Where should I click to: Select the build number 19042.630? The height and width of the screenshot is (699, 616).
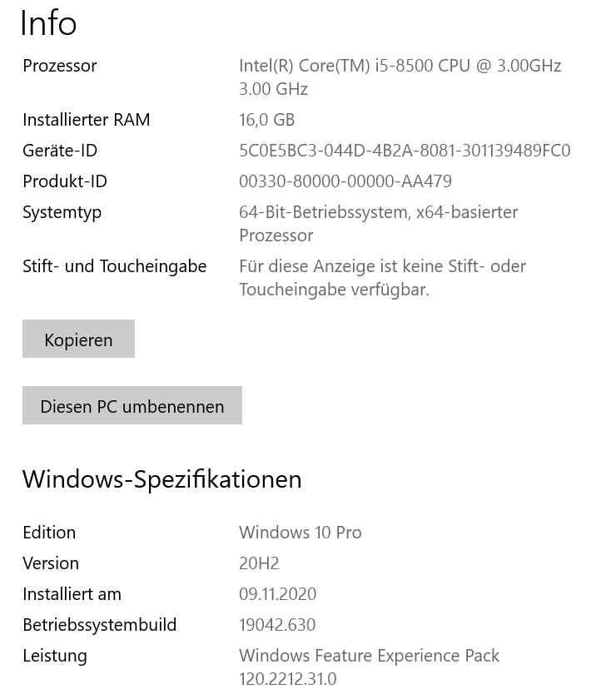[x=277, y=625]
